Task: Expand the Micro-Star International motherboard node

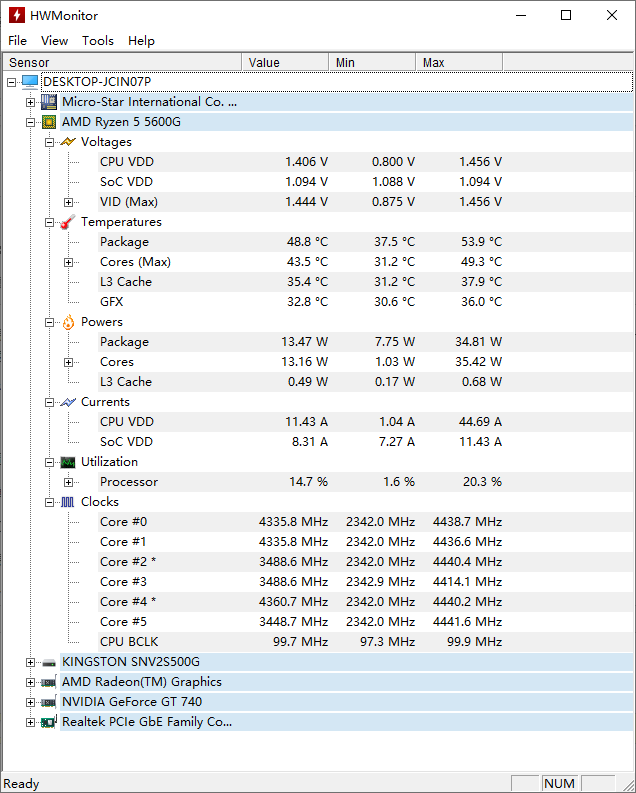Action: (x=31, y=102)
